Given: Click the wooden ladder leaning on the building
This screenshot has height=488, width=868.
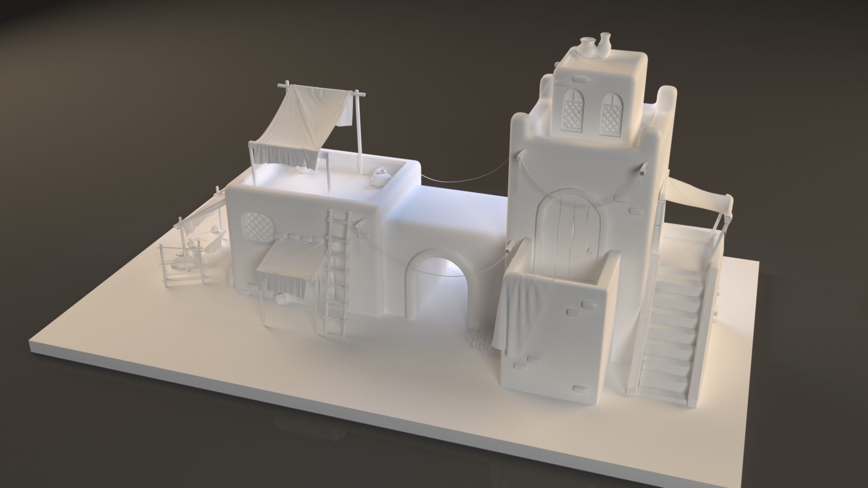Looking at the screenshot, I should [x=337, y=273].
